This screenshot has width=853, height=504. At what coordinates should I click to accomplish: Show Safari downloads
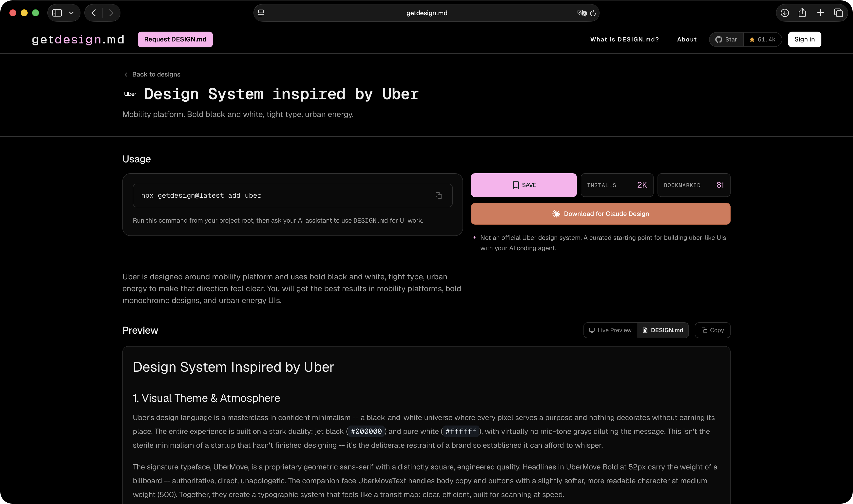point(784,13)
